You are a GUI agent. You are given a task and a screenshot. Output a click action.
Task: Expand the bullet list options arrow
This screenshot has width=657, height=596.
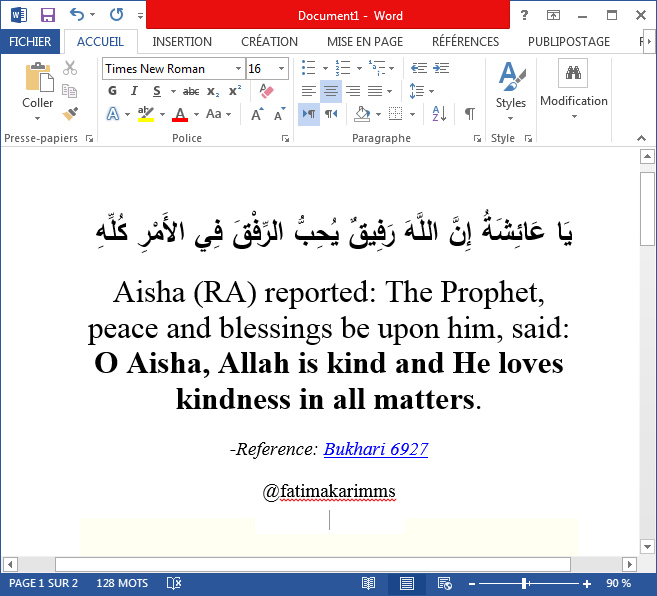click(x=325, y=68)
